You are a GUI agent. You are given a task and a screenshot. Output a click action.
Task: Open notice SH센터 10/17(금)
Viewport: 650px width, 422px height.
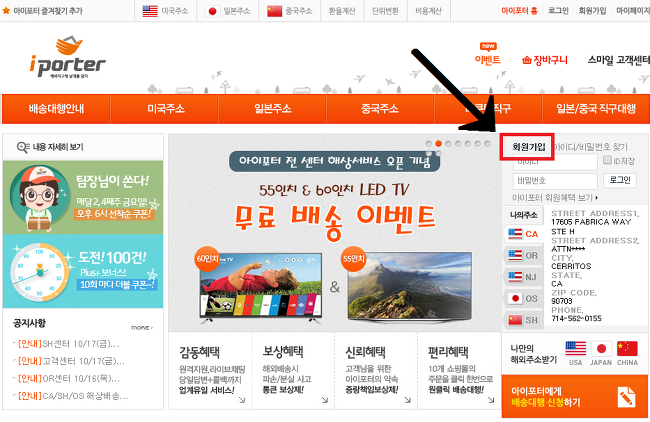(68, 344)
